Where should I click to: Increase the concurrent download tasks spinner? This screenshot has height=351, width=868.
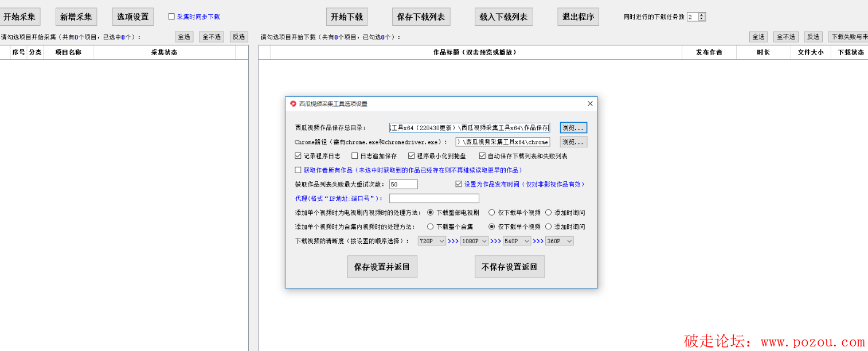point(702,15)
